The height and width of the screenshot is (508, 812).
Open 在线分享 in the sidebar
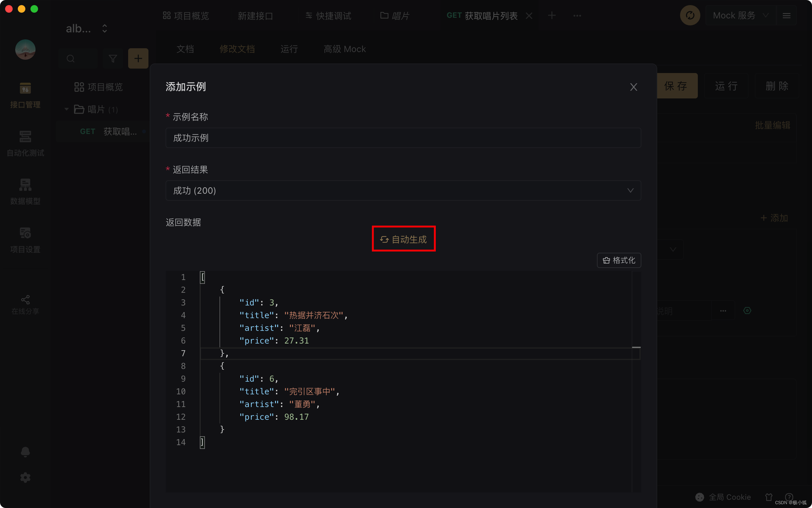(x=25, y=305)
